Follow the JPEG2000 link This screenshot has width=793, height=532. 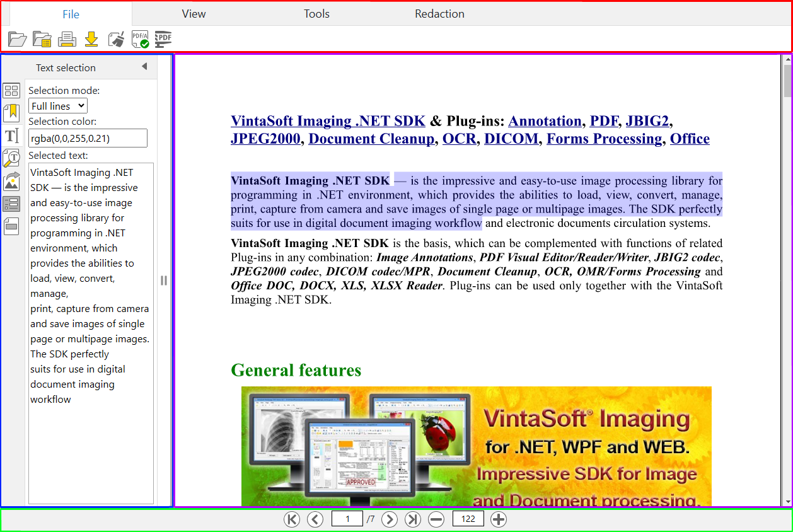(265, 139)
